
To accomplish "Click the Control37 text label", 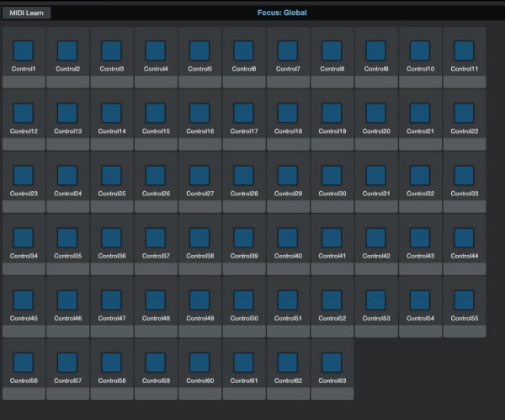I will click(x=156, y=256).
